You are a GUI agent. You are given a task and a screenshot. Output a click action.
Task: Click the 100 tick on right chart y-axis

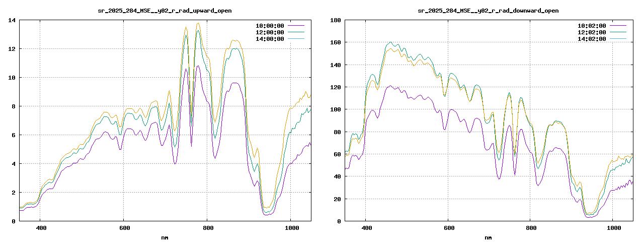click(335, 109)
